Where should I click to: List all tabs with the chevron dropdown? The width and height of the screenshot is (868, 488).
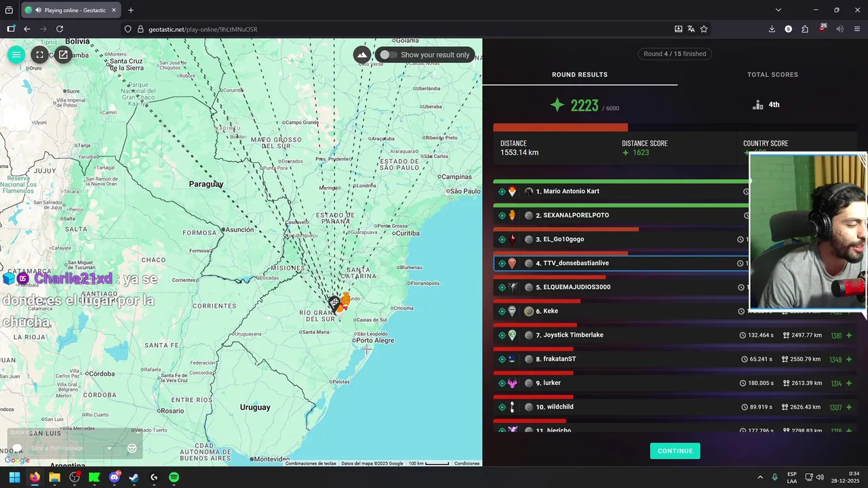tap(778, 10)
